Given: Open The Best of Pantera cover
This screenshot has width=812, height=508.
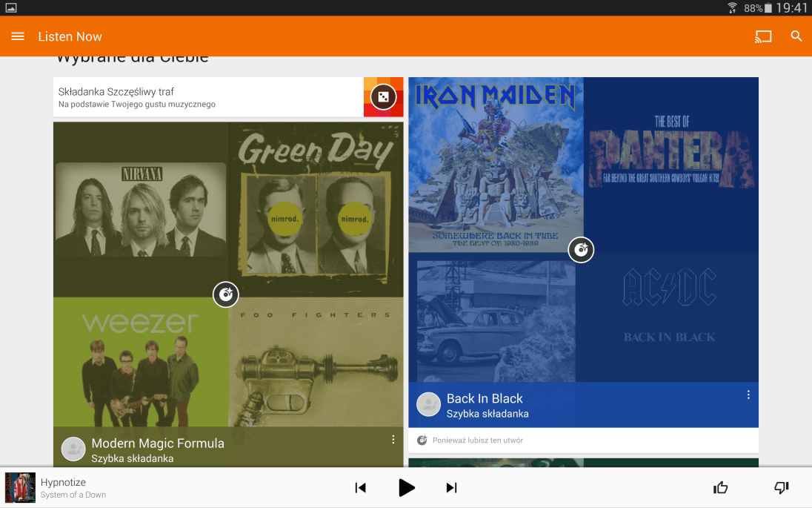Looking at the screenshot, I should (x=671, y=165).
